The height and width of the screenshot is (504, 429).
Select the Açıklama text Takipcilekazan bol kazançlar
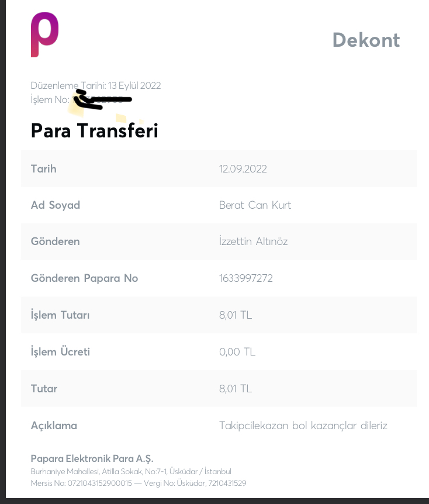[288, 426]
